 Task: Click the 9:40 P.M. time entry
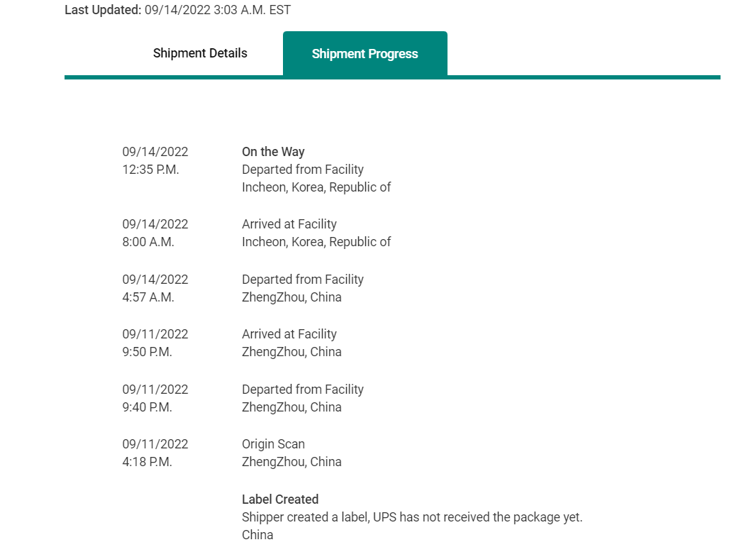click(x=148, y=407)
